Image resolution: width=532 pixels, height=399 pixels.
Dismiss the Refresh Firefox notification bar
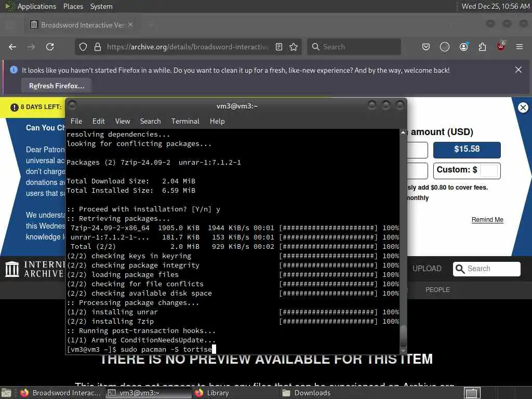[518, 70]
